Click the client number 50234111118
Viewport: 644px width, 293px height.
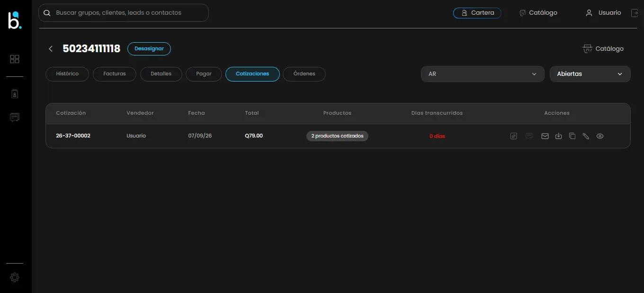[x=91, y=48]
